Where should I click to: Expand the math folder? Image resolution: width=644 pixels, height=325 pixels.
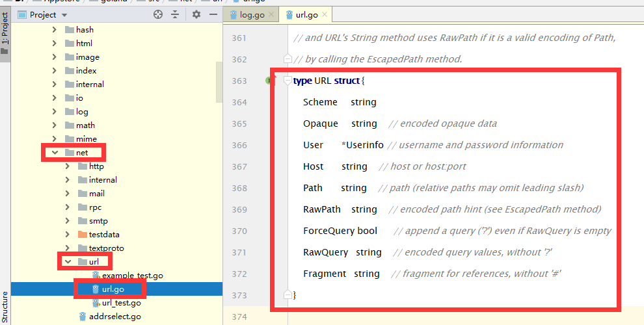point(54,125)
